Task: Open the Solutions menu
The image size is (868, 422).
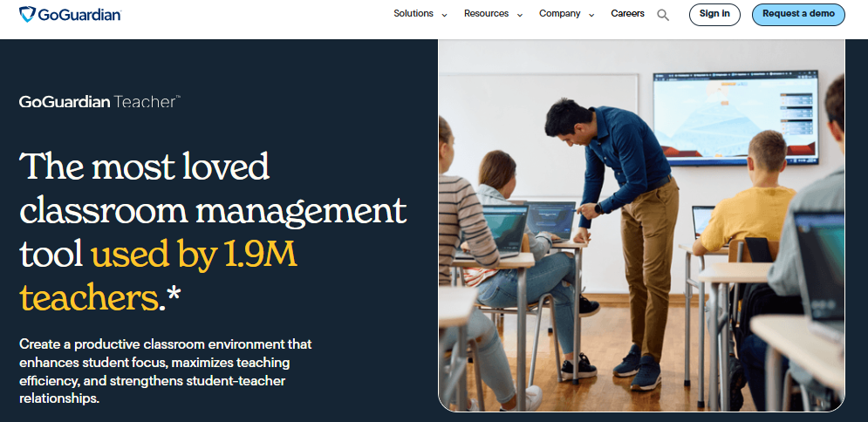Action: (413, 14)
